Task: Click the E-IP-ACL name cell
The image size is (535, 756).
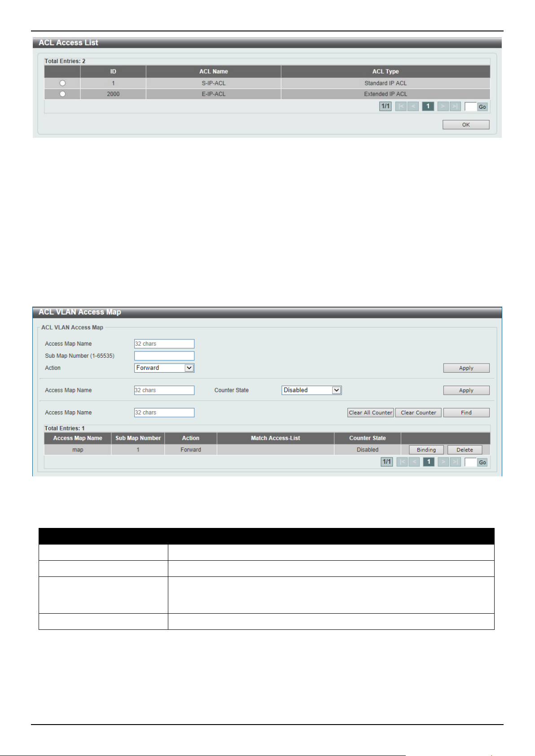Action: pos(214,94)
